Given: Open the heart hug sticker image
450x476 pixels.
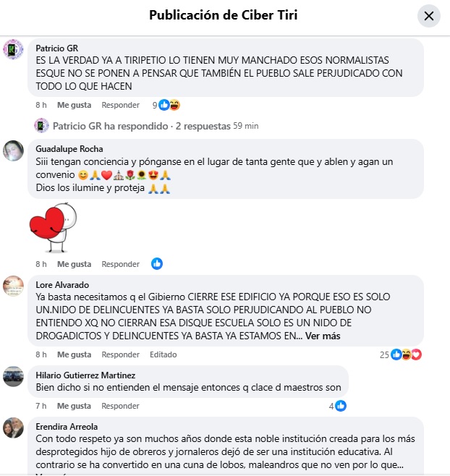Looking at the screenshot, I should click(x=53, y=228).
